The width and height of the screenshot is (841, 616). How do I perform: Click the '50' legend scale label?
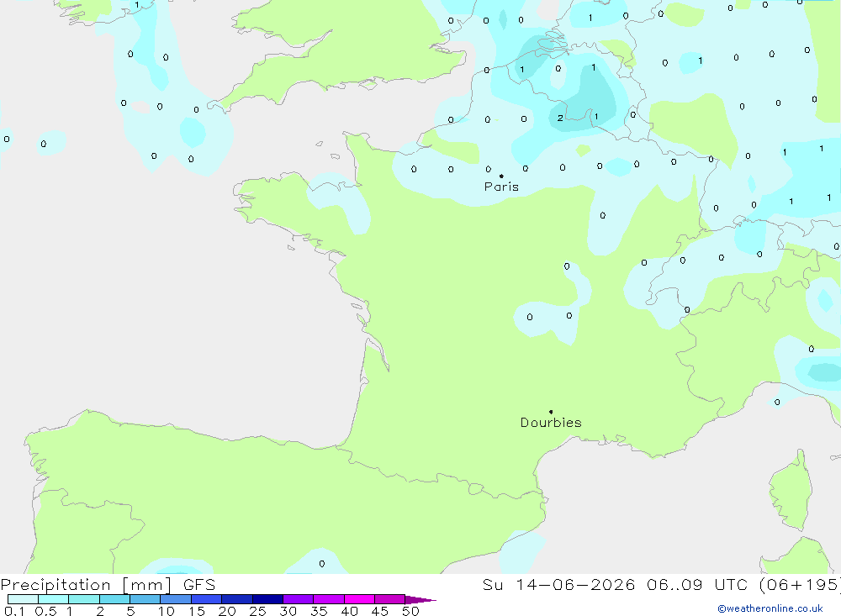click(411, 611)
